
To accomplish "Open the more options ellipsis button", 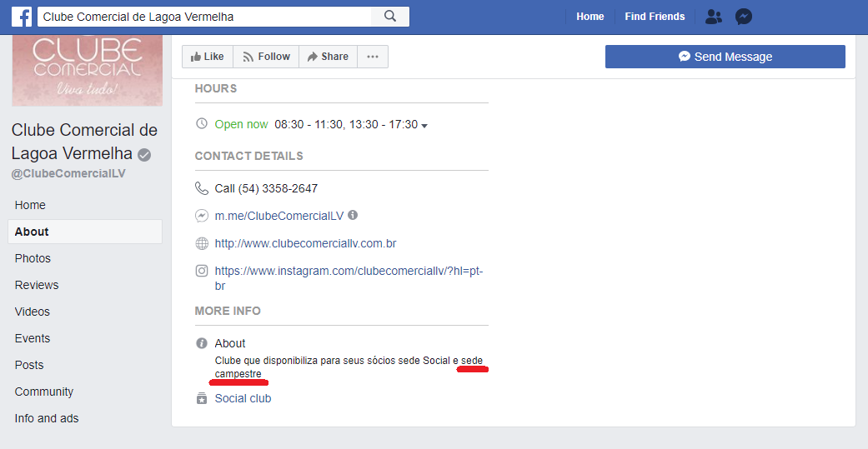I will [x=373, y=57].
